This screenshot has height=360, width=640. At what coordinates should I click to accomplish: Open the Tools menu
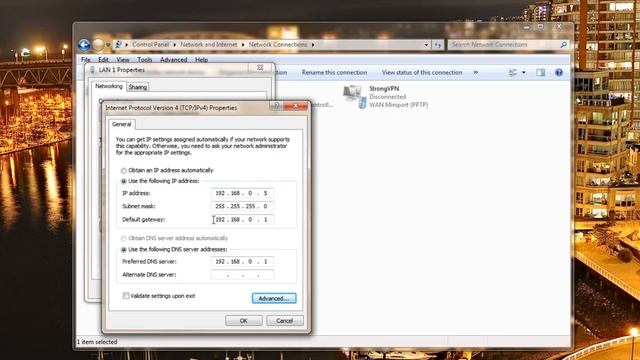(144, 60)
